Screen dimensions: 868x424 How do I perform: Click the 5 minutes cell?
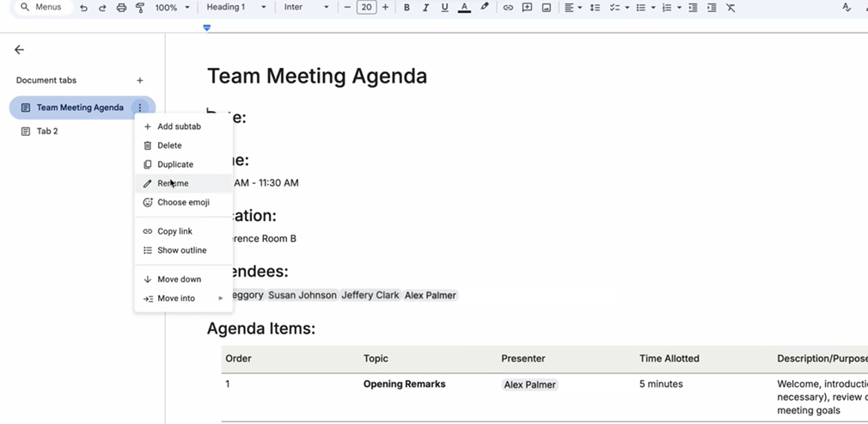(661, 384)
